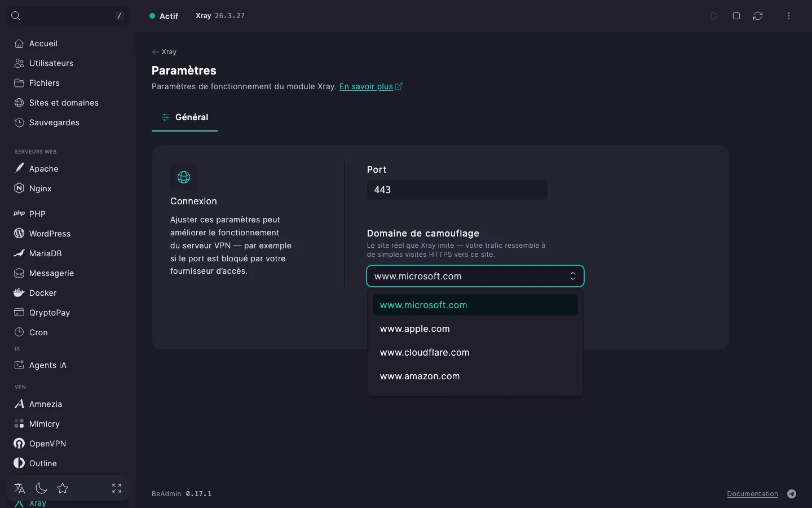Image resolution: width=812 pixels, height=508 pixels.
Task: Stop the Xray service
Action: point(736,16)
